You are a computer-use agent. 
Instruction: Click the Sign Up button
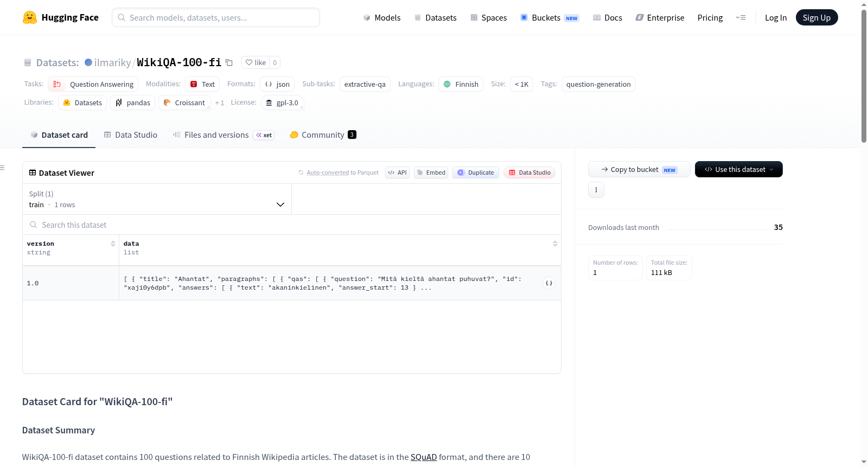pyautogui.click(x=816, y=17)
